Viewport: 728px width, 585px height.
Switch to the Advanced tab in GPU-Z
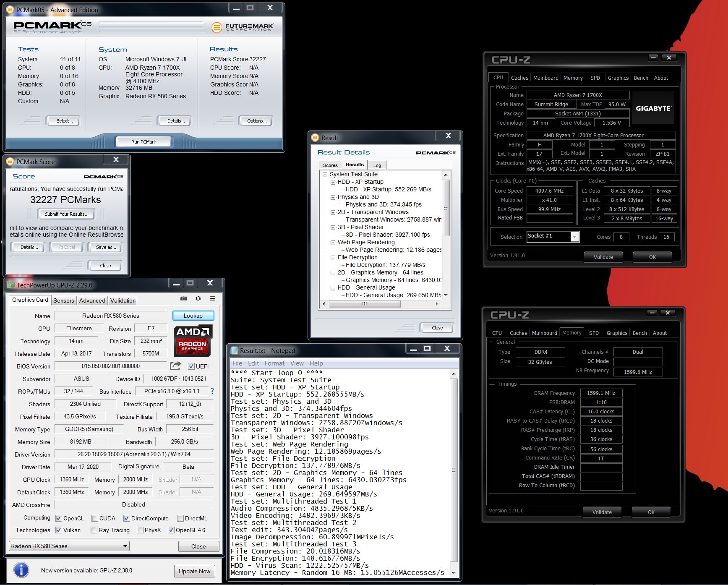[92, 300]
